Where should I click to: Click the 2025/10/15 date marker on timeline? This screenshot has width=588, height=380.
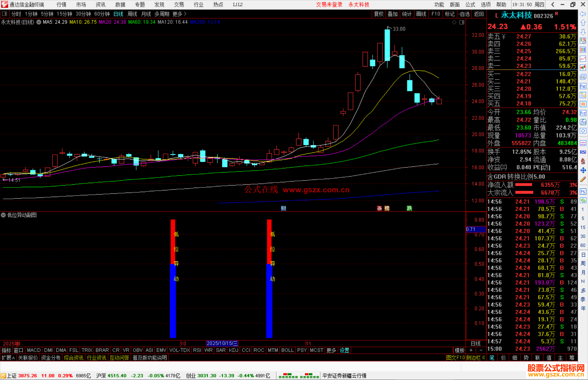coord(222,343)
